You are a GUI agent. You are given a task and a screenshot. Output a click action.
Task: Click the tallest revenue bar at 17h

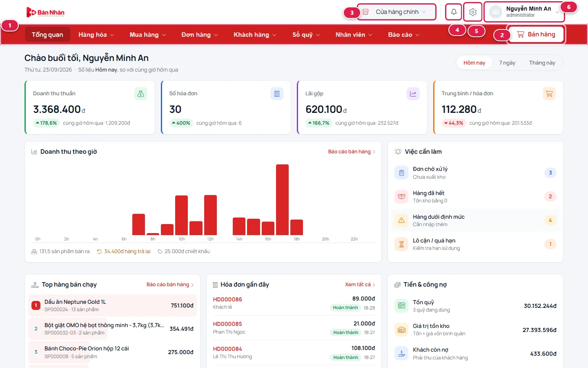click(282, 200)
